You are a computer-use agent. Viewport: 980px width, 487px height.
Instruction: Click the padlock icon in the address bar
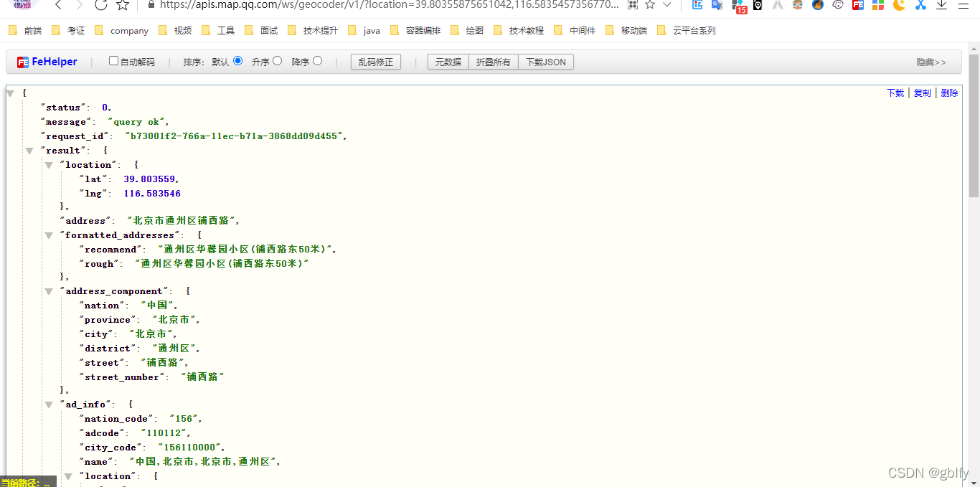point(151,4)
